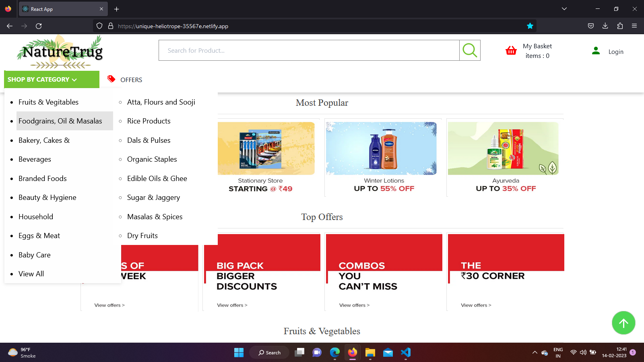Click the taskbar Search box

coord(269,352)
